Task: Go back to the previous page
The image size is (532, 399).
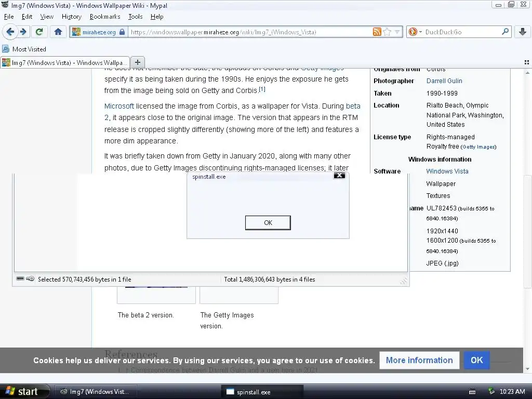Action: coord(10,32)
